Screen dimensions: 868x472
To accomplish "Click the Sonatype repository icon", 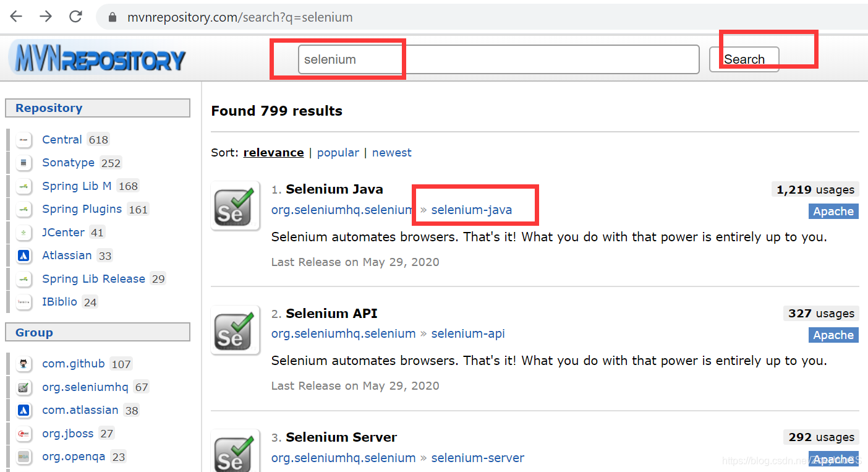I will point(24,163).
